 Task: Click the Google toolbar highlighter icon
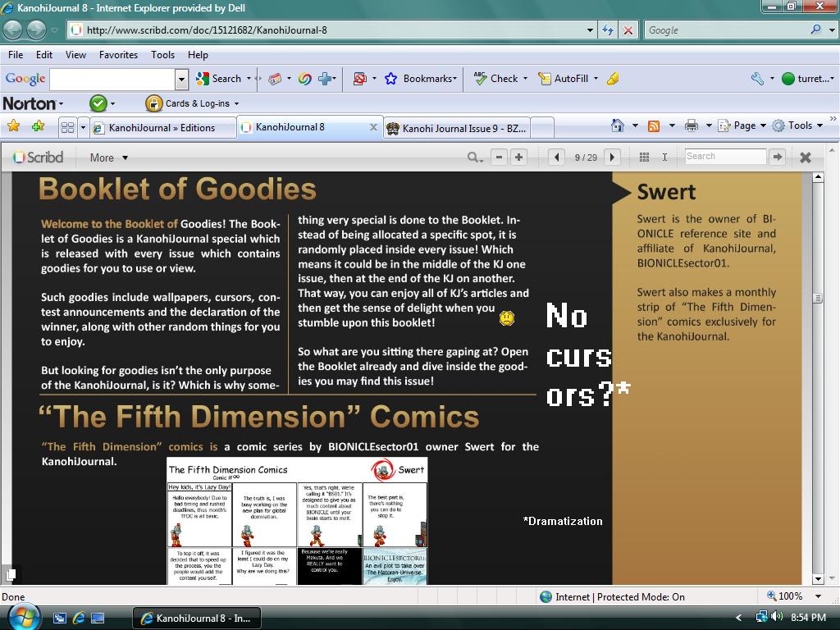[613, 79]
